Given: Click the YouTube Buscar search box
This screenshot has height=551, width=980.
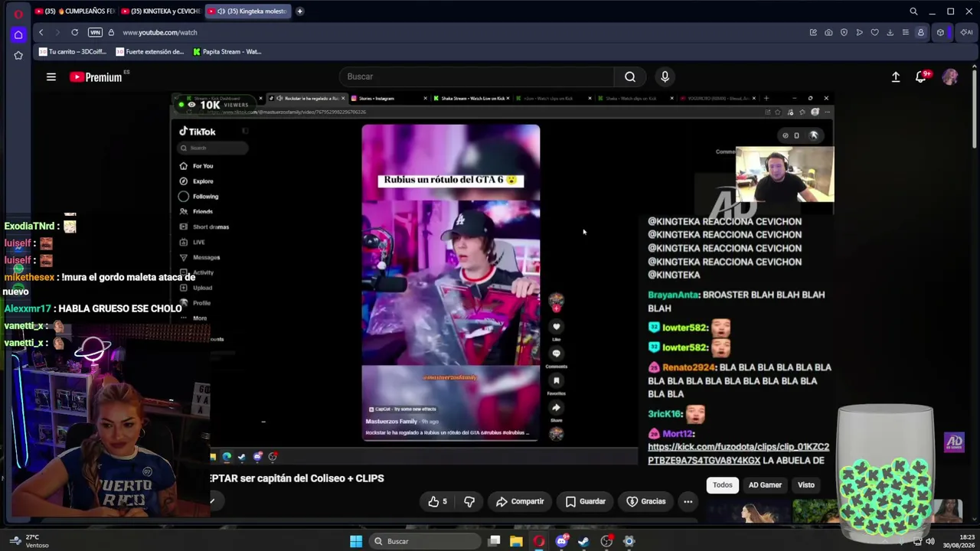Looking at the screenshot, I should pyautogui.click(x=476, y=77).
